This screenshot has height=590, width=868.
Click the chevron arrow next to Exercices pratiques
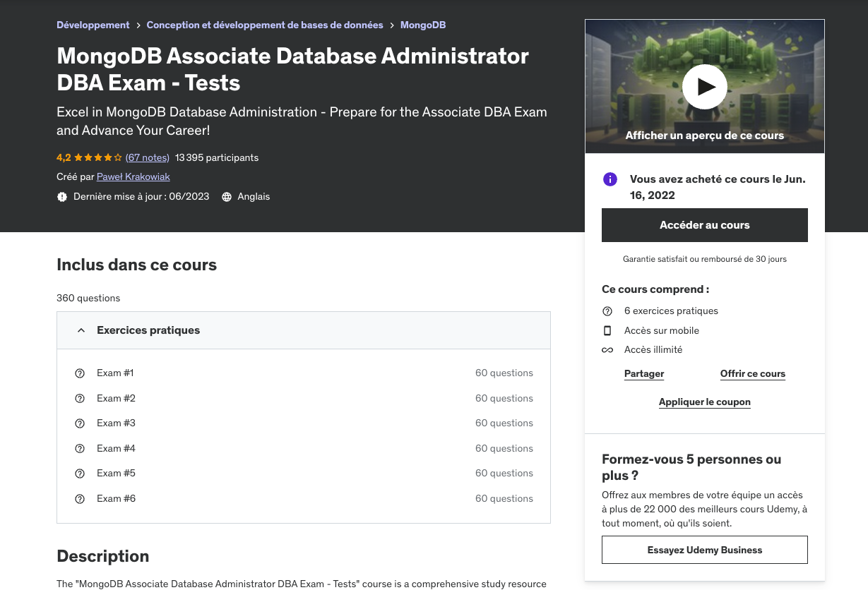pyautogui.click(x=81, y=330)
